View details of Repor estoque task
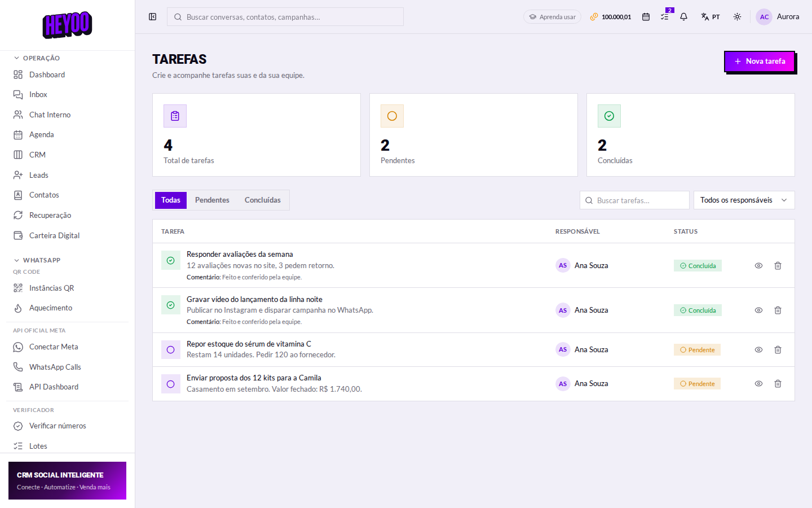Image resolution: width=812 pixels, height=508 pixels. [758, 350]
